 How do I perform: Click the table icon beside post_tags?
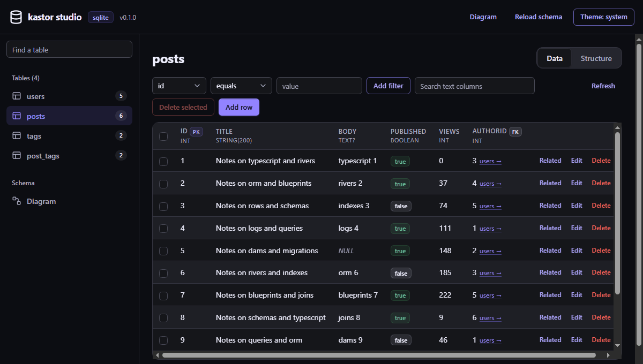17,156
